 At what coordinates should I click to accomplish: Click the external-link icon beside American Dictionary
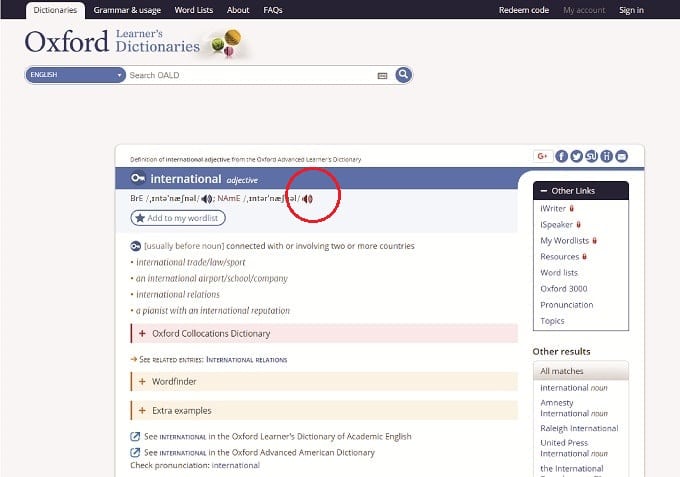click(x=135, y=452)
